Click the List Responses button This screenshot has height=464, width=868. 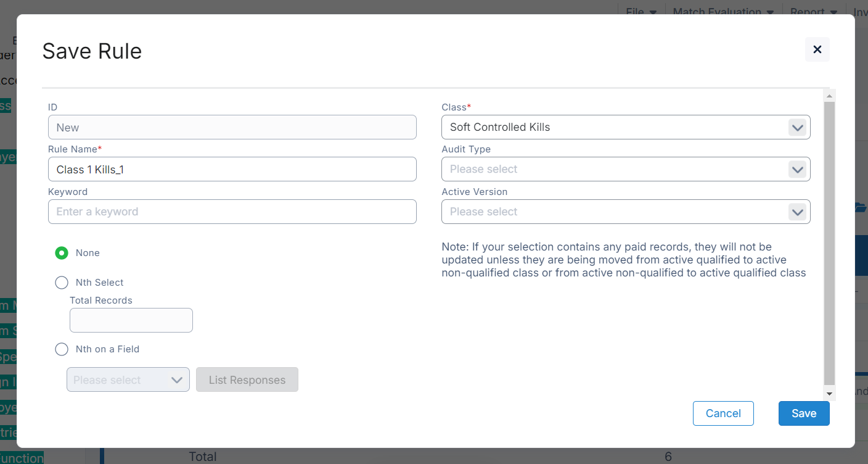[247, 380]
